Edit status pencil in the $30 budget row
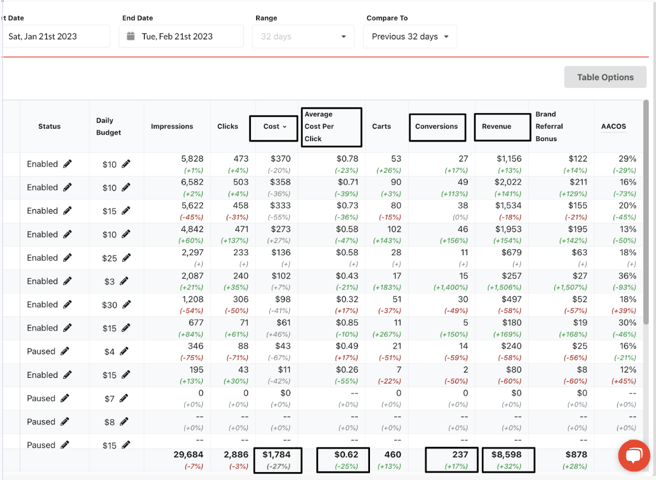 click(67, 305)
